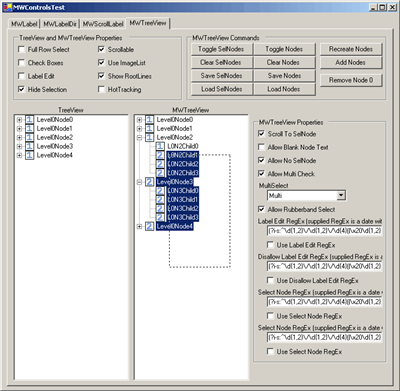Open the MultiSelect dropdown
This screenshot has height=391, width=400.
[x=341, y=195]
